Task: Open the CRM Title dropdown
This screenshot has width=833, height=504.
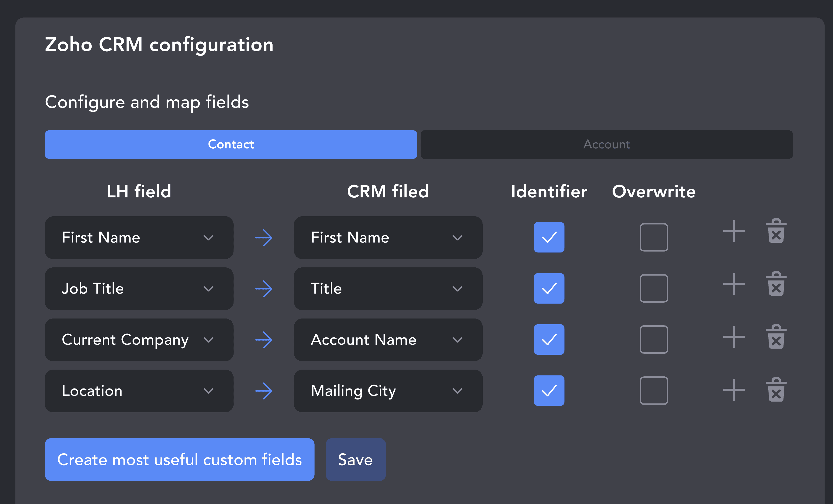Action: pos(388,288)
